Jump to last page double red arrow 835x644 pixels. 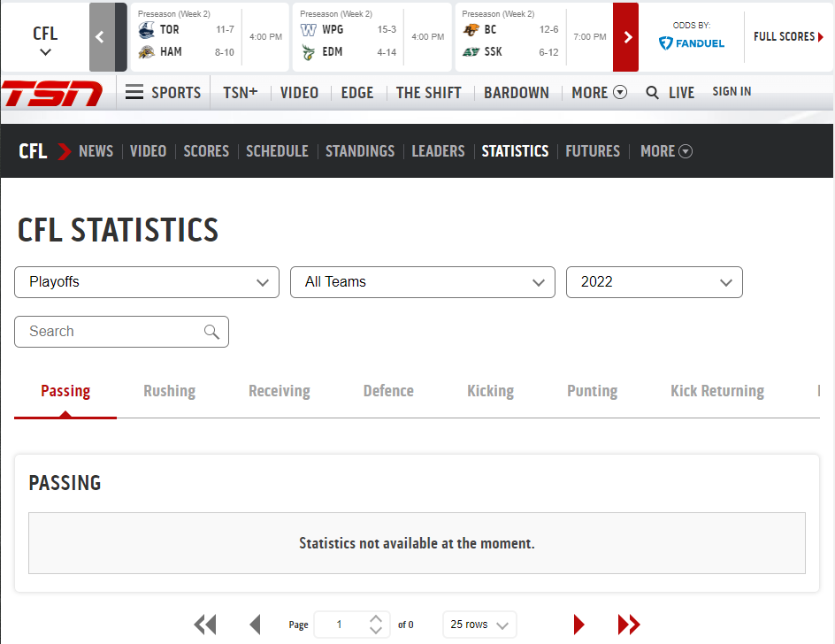[629, 625]
